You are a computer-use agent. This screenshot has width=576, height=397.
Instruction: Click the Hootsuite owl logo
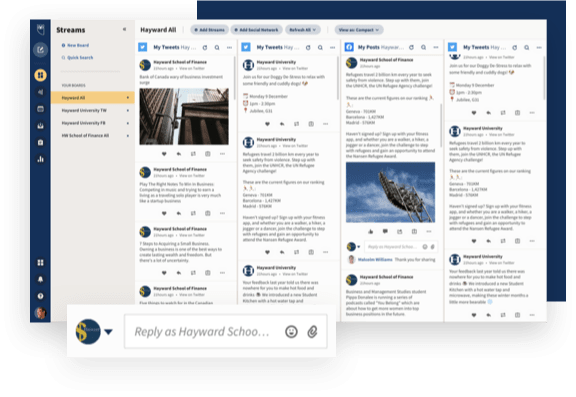tap(40, 29)
